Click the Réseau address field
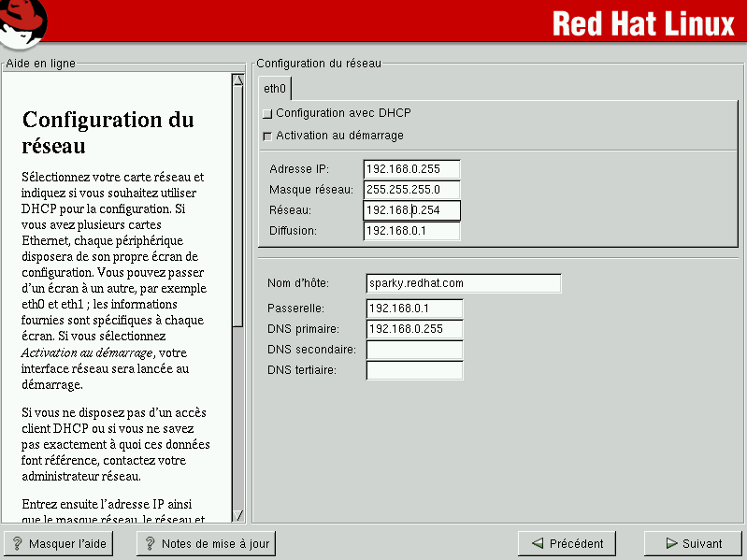The width and height of the screenshot is (747, 560). pos(411,210)
